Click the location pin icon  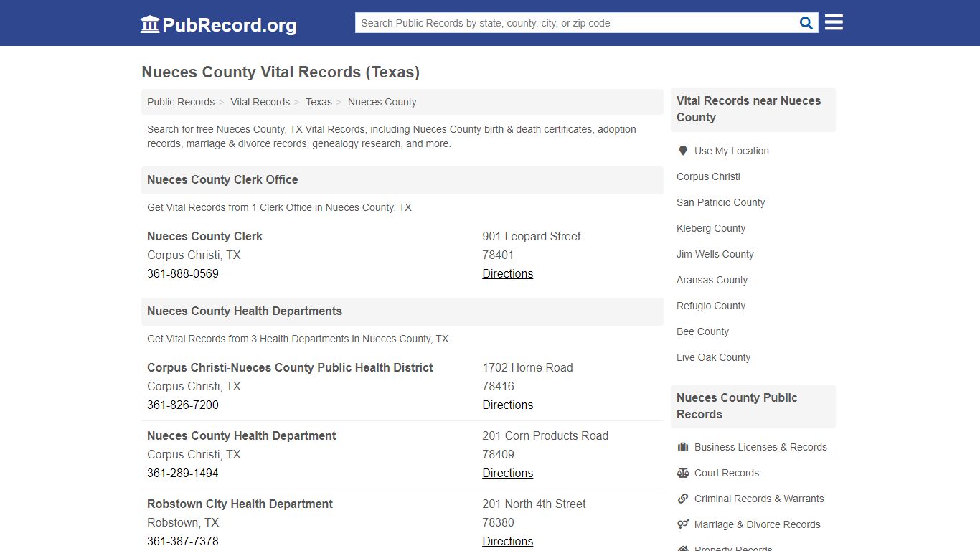pos(682,151)
